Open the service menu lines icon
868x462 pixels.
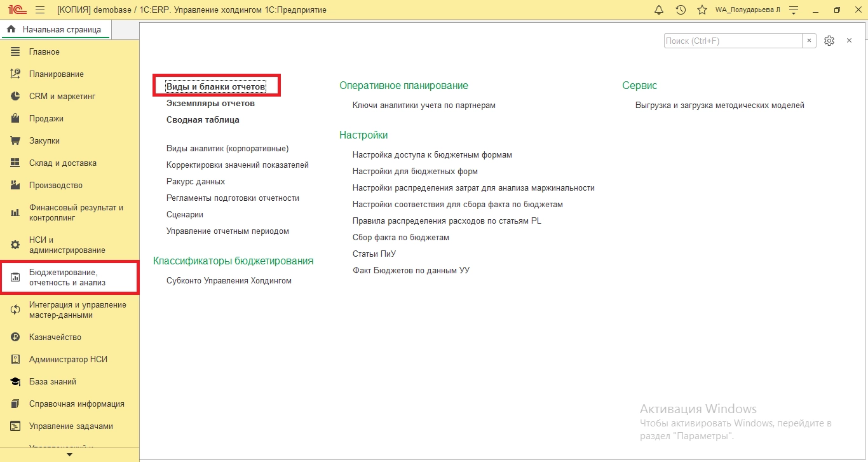[794, 10]
